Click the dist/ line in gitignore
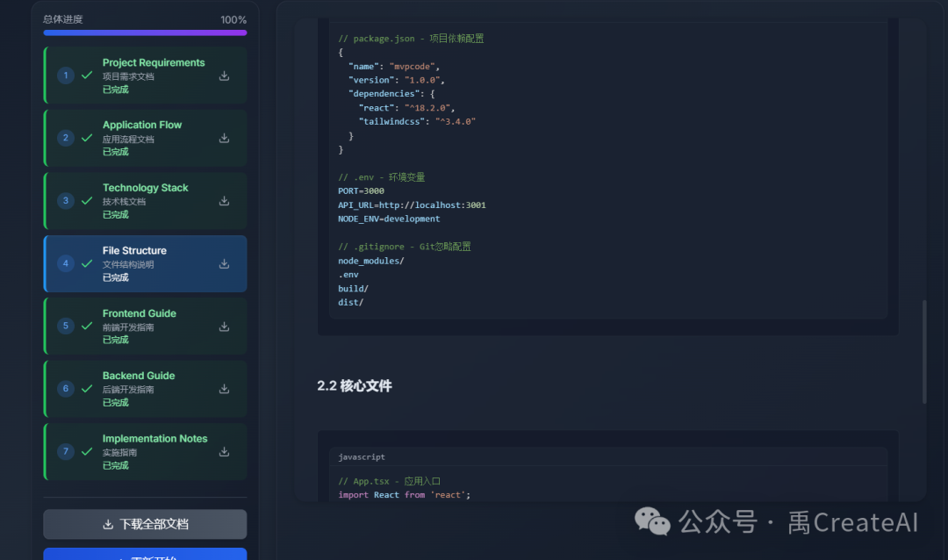The width and height of the screenshot is (948, 560). pyautogui.click(x=350, y=302)
